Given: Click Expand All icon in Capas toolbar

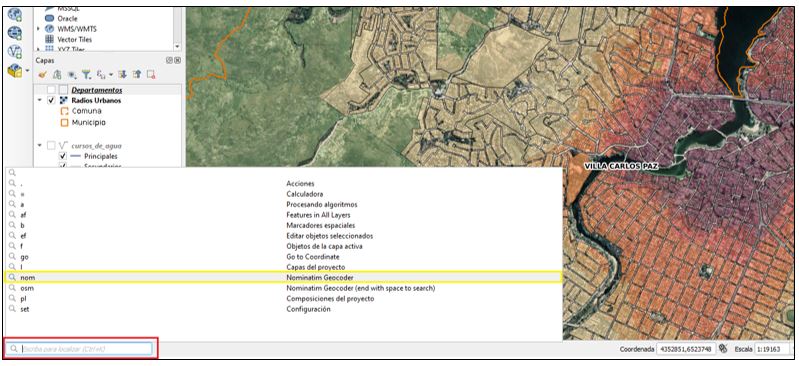Looking at the screenshot, I should [x=122, y=74].
